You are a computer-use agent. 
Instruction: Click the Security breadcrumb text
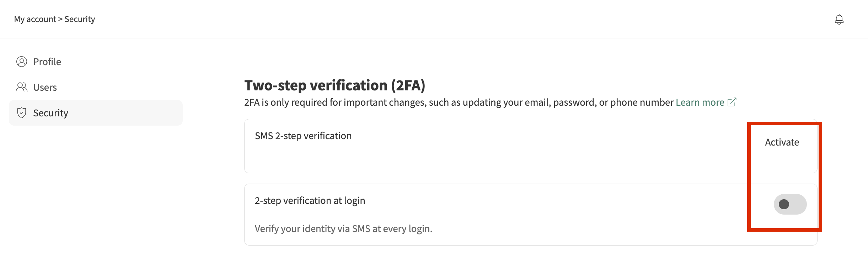[x=80, y=19]
